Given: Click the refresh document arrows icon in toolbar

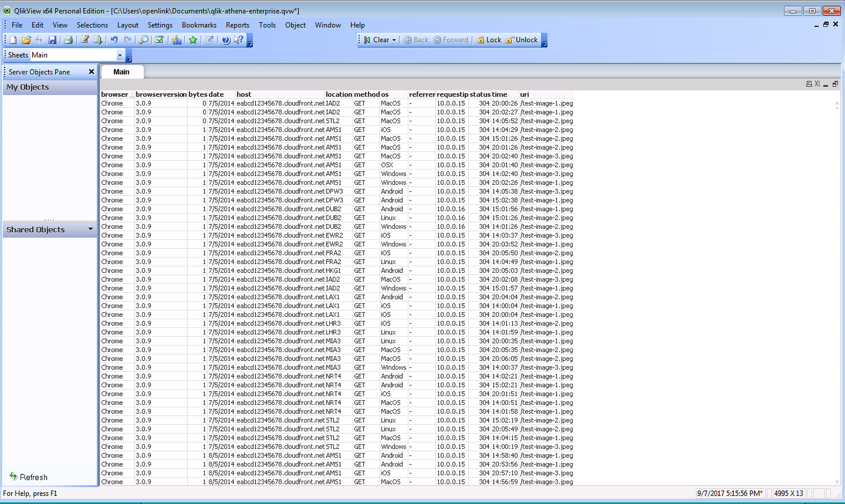Looking at the screenshot, I should 39,40.
